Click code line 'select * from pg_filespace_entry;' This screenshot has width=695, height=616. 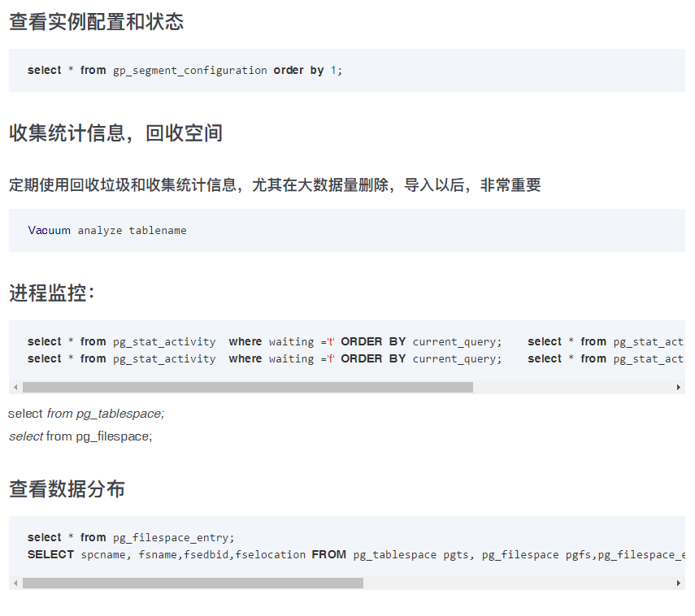pyautogui.click(x=131, y=537)
